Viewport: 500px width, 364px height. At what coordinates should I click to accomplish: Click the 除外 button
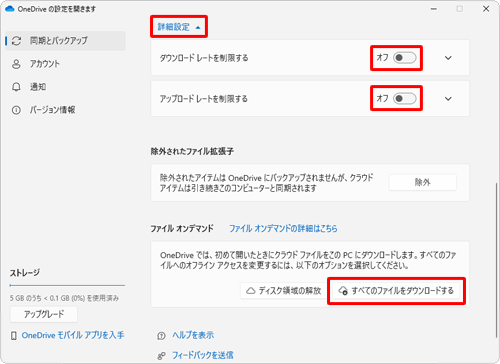[422, 182]
